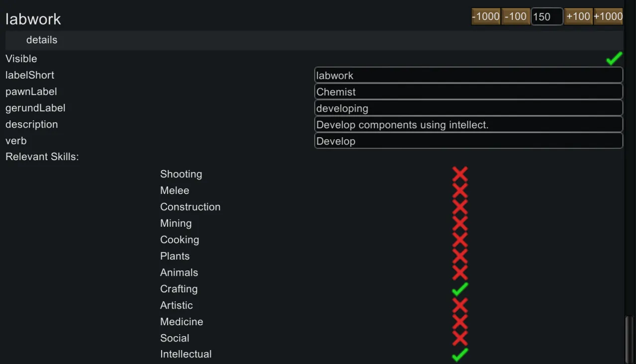Image resolution: width=636 pixels, height=364 pixels.
Task: Enable Animals as a relevant skill
Action: [460, 273]
